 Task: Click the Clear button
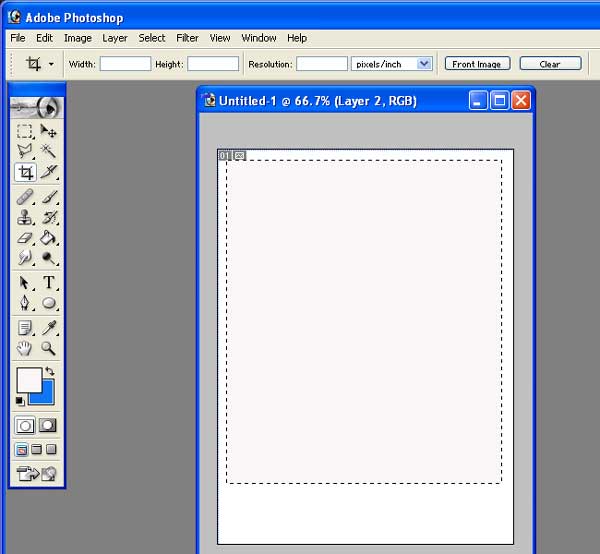(x=550, y=64)
